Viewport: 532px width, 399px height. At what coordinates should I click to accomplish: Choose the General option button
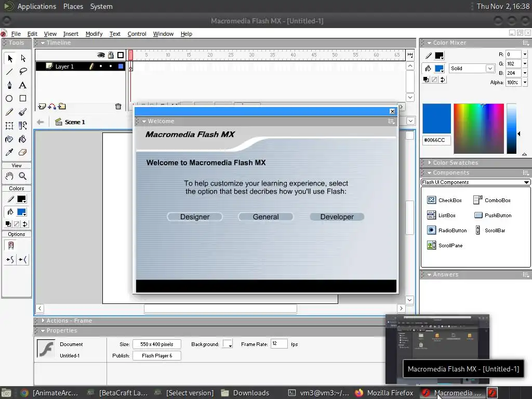(x=265, y=217)
